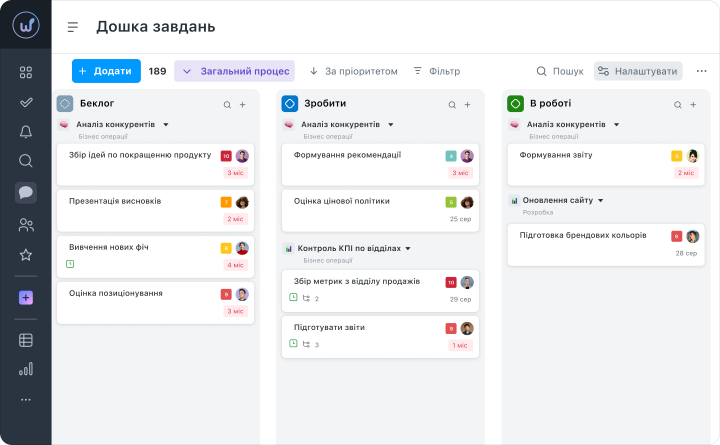Collapse Оновлення сайту group arrow

(x=601, y=200)
